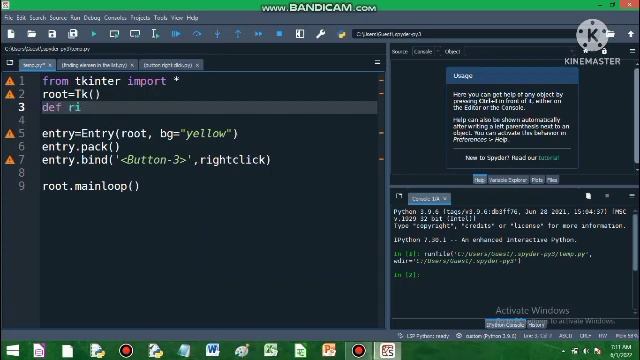640x360 pixels.
Task: Open the Source menu
Action: tap(58, 18)
